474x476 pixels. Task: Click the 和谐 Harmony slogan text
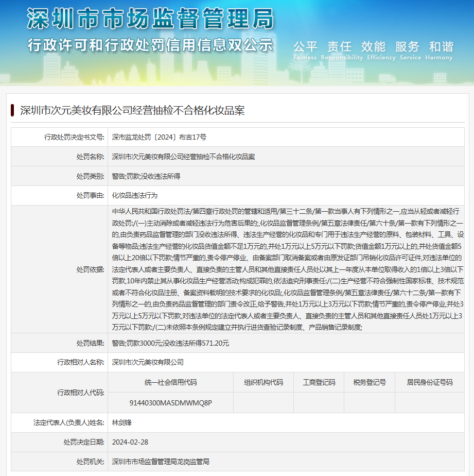(439, 50)
